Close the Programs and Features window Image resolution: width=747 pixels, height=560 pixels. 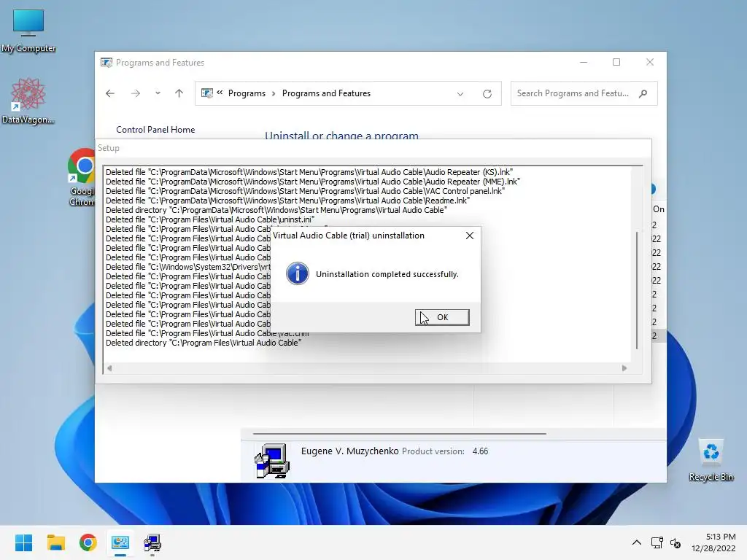point(650,63)
